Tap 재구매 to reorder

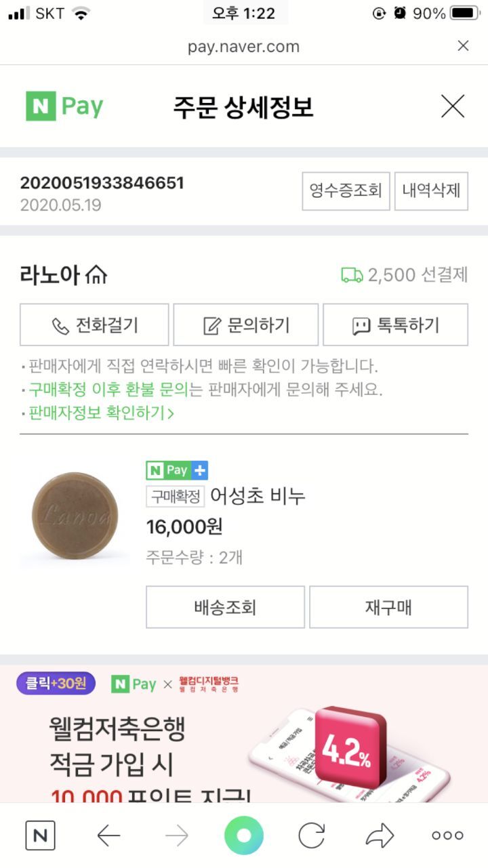pos(388,607)
